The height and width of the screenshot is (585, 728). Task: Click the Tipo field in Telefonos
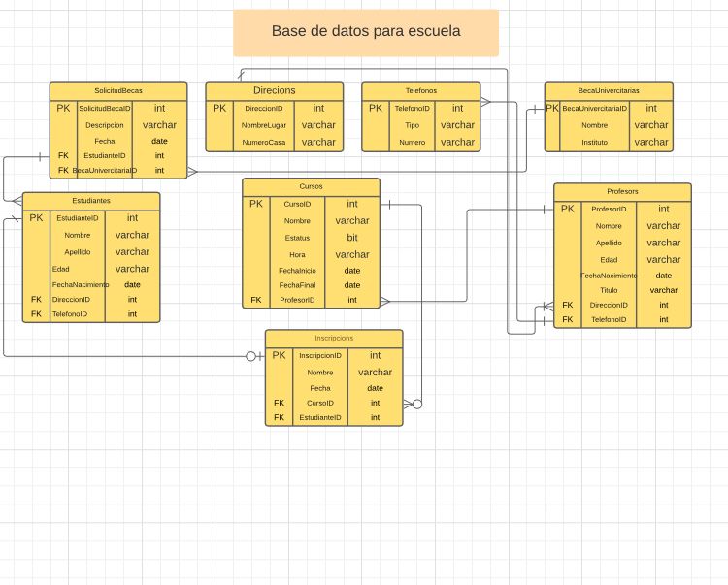coord(412,125)
